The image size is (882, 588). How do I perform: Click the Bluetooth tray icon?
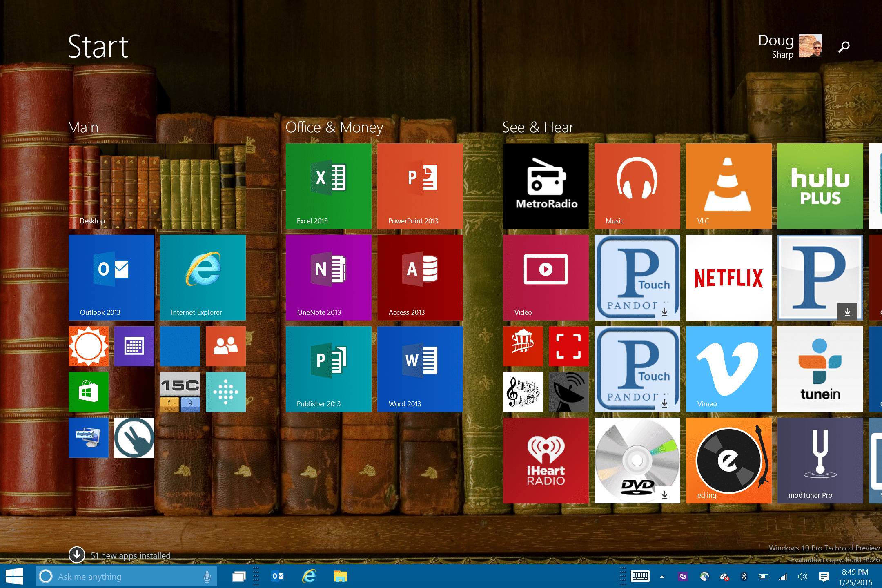point(744,577)
